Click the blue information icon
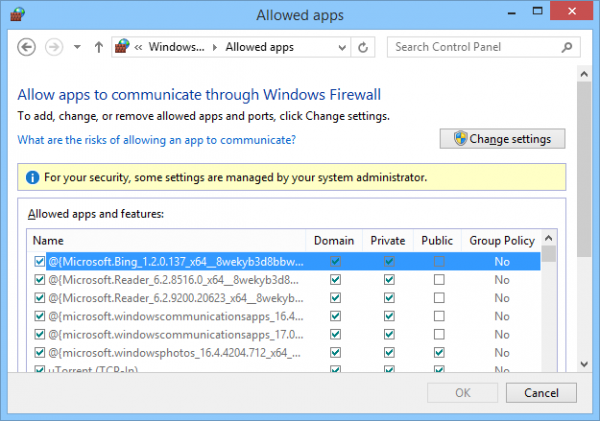The height and width of the screenshot is (421, 600). point(33,177)
